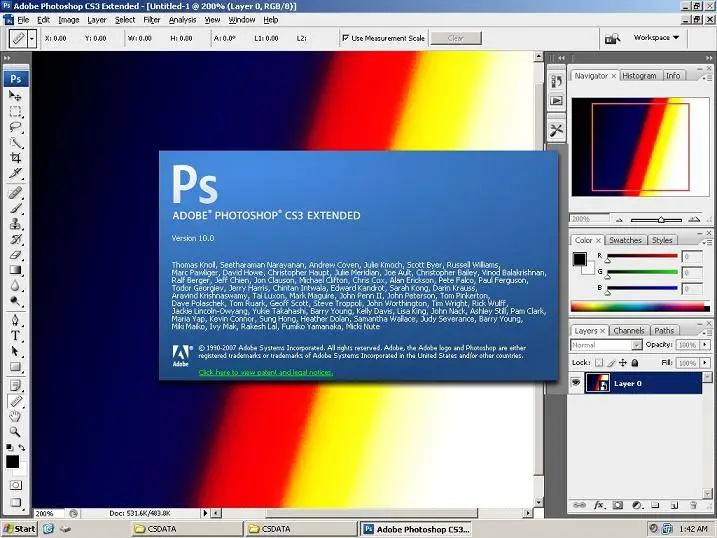Select the Hand tool

point(15,416)
